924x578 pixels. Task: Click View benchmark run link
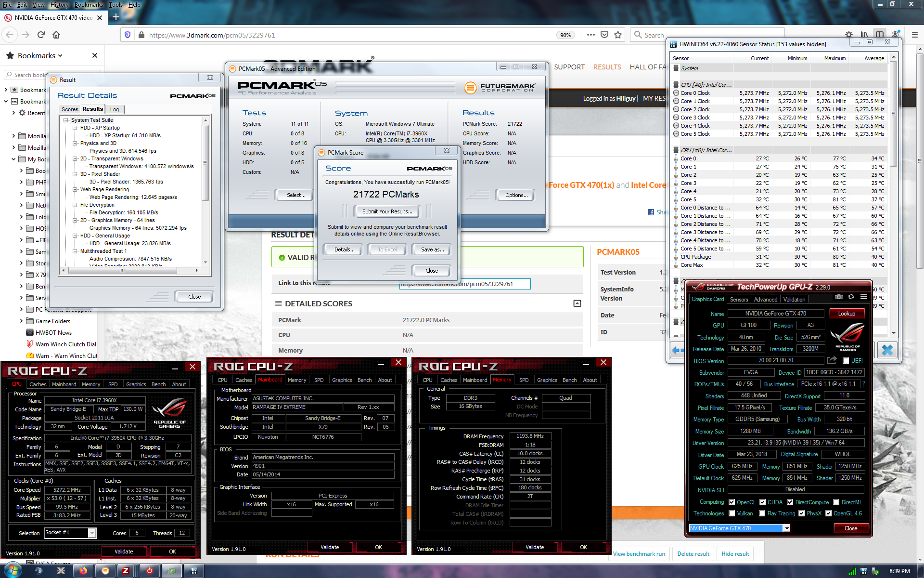coord(639,554)
